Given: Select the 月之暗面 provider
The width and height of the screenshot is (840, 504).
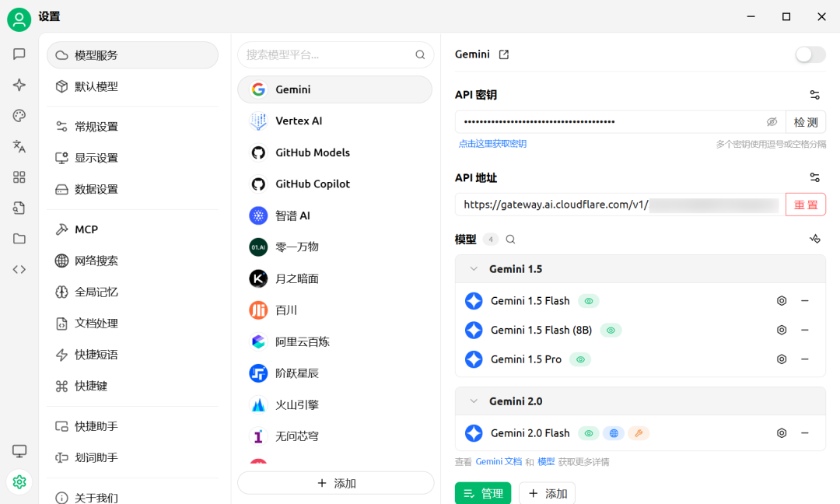Looking at the screenshot, I should tap(334, 278).
